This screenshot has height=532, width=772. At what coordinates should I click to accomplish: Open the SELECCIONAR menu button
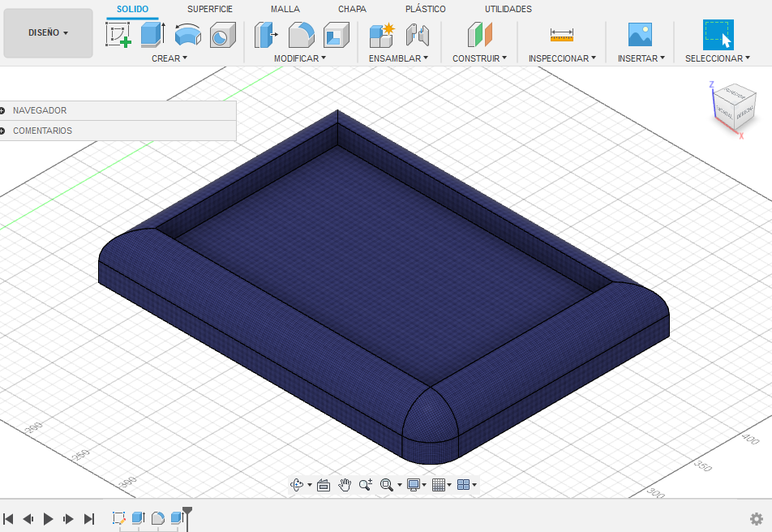point(718,58)
